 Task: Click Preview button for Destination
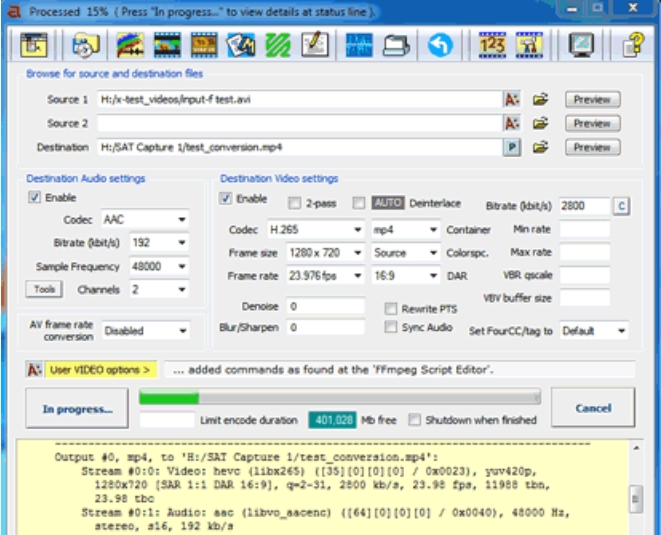click(592, 148)
